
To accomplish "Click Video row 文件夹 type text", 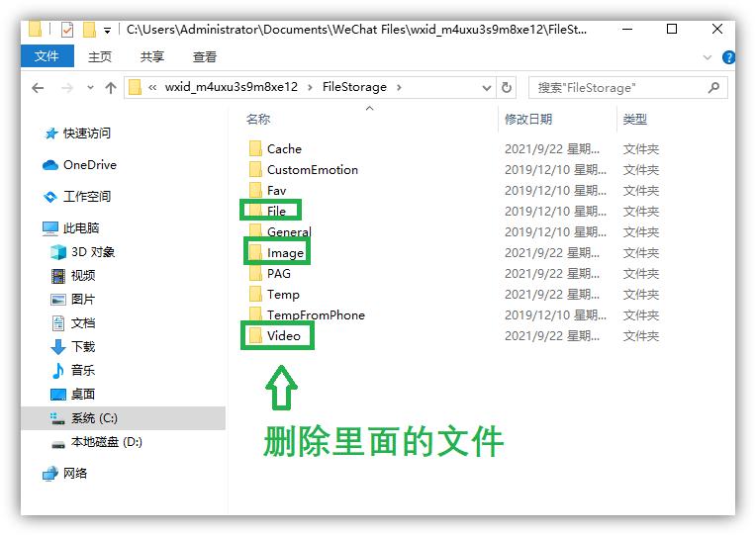I will point(641,335).
